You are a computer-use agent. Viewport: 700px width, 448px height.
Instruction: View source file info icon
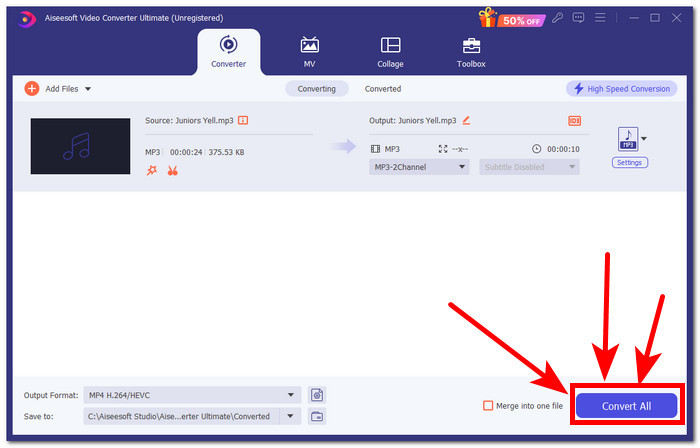tap(243, 120)
